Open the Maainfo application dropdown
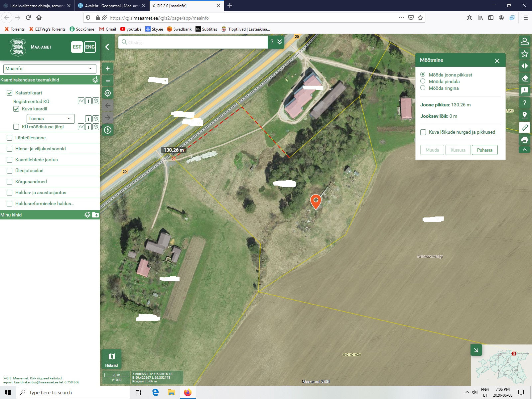This screenshot has height=399, width=532. [x=50, y=68]
